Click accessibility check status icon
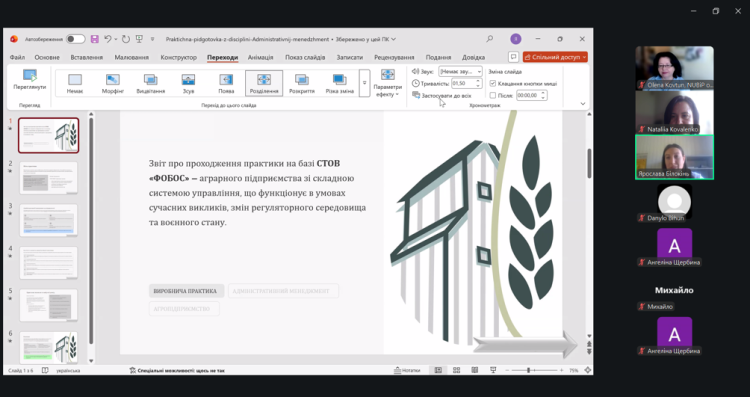750x397 pixels. 132,370
